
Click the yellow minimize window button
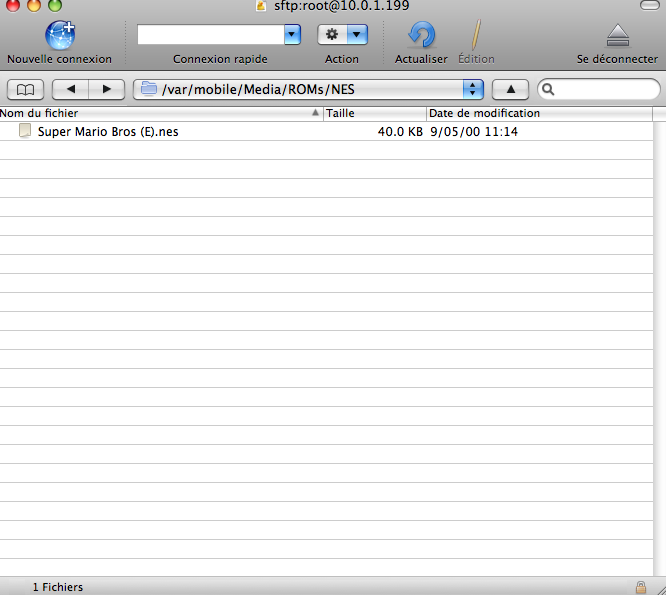pyautogui.click(x=34, y=5)
